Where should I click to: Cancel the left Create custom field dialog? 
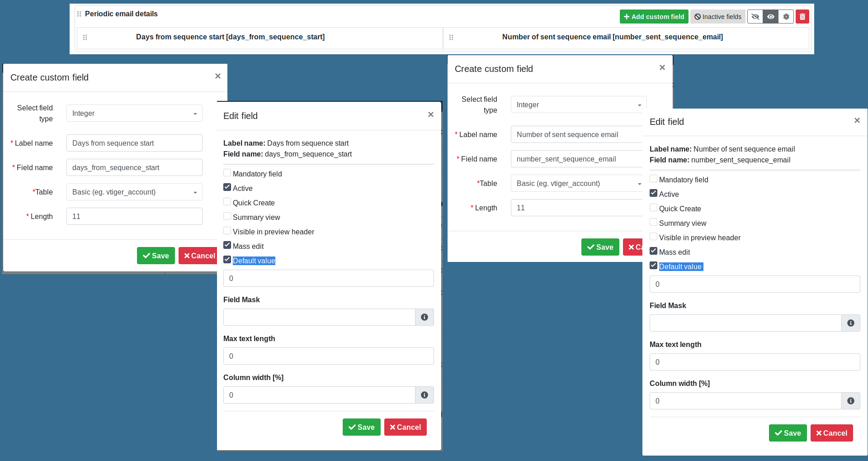(x=198, y=256)
